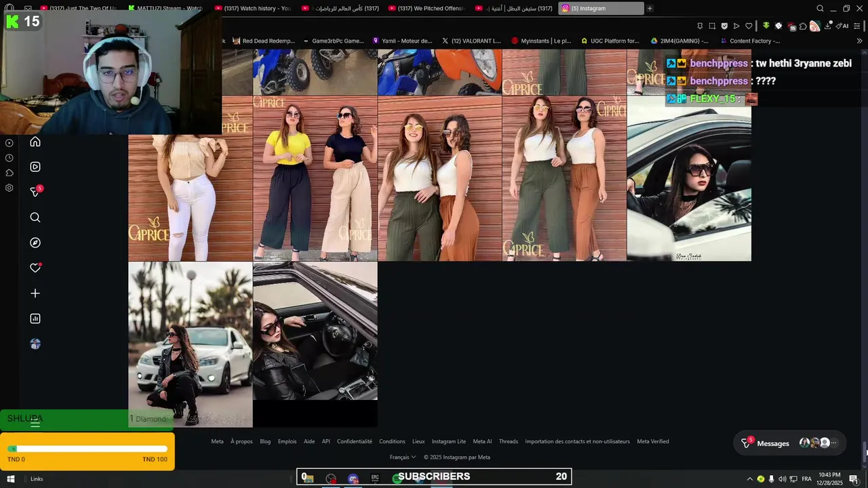Image resolution: width=868 pixels, height=488 pixels.
Task: Open Instagram Home from the sidebar
Action: (x=35, y=142)
